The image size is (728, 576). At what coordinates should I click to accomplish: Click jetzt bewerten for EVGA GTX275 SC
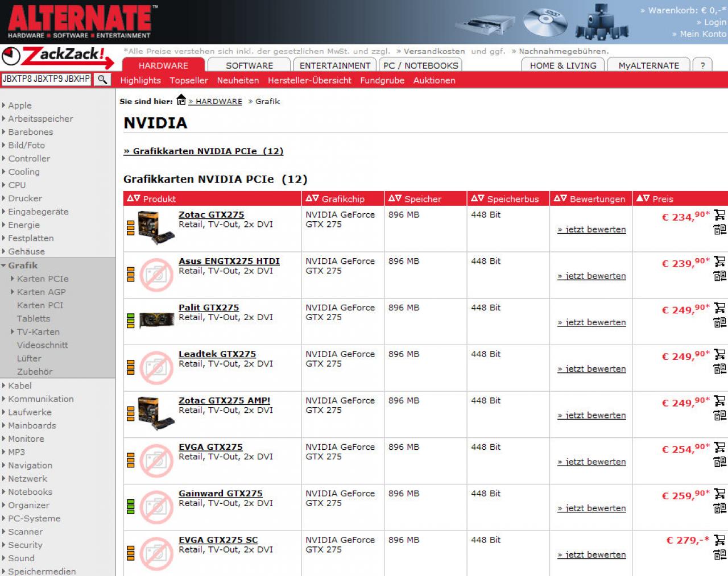591,554
